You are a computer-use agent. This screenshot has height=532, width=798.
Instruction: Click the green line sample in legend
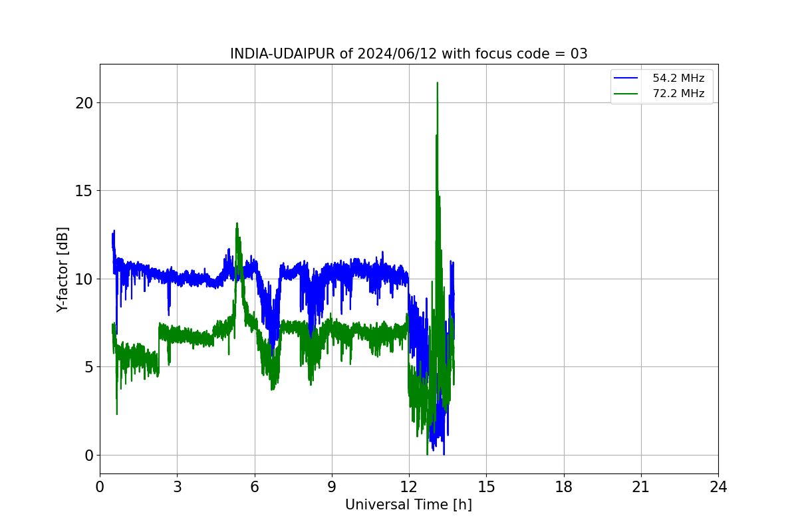point(626,94)
